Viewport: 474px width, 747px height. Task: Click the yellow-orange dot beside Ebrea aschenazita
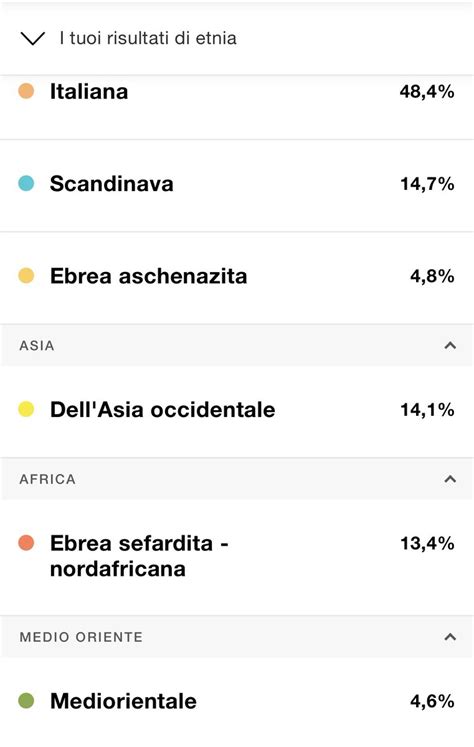pos(26,276)
